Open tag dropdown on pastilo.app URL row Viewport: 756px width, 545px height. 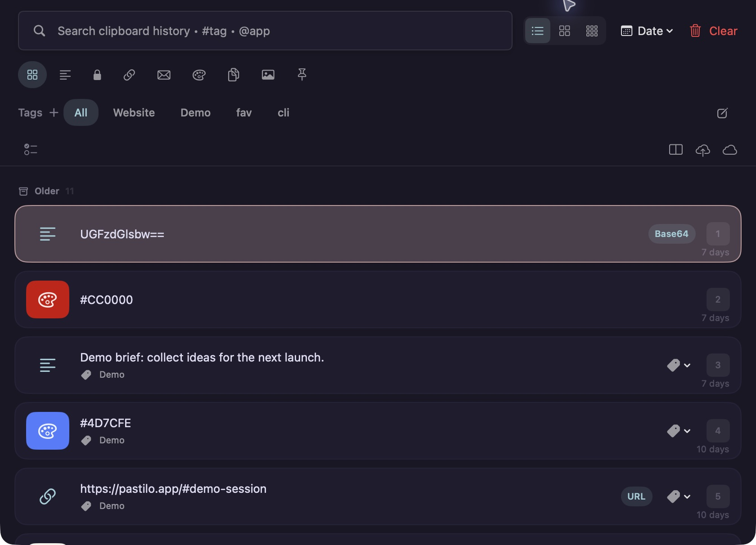pos(679,496)
